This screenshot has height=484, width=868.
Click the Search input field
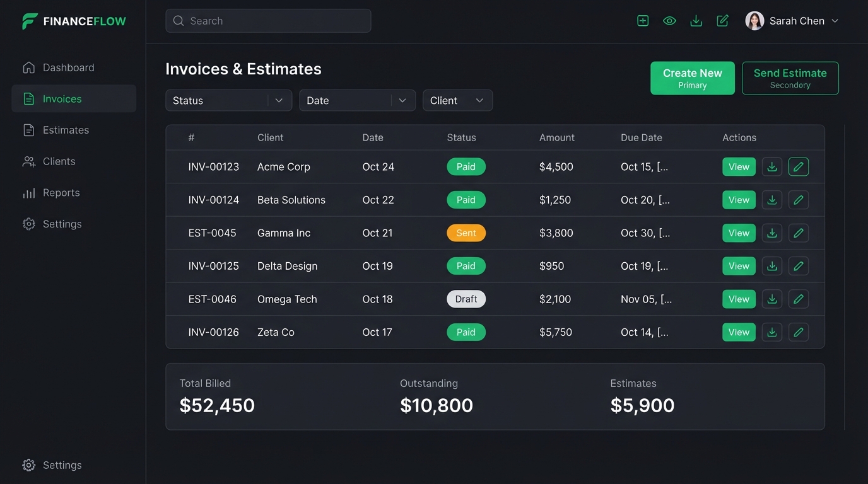(x=268, y=21)
